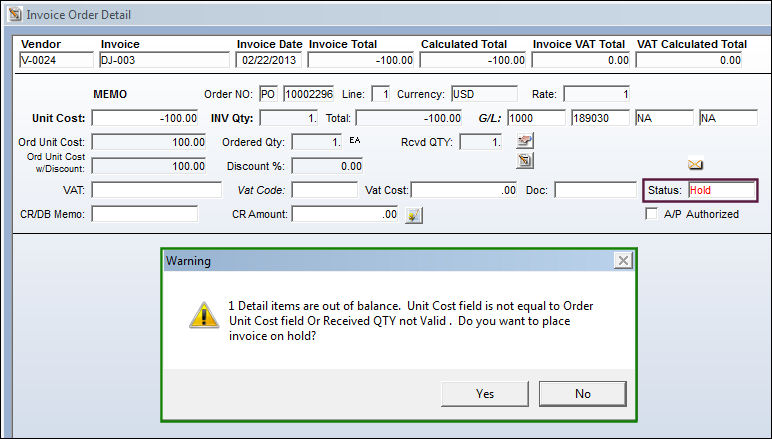
Task: Click the notepad icon button below the hand icon
Action: click(x=525, y=160)
